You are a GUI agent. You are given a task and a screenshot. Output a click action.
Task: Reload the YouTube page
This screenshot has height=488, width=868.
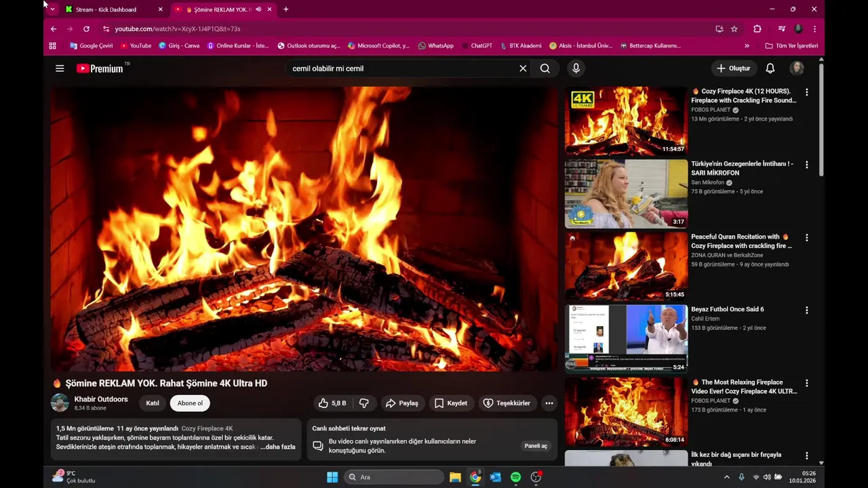(x=86, y=29)
